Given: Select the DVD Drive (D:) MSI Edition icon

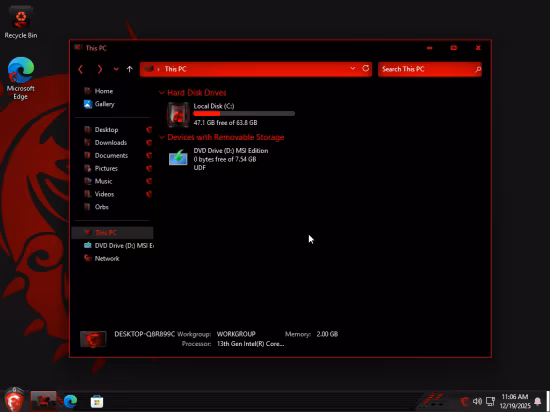Looking at the screenshot, I should (x=178, y=157).
